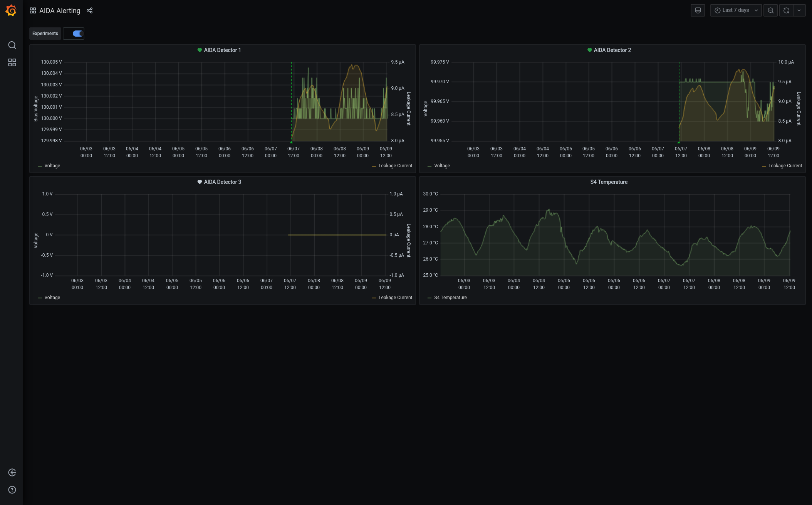Click the sign in arrow icon
This screenshot has height=505, width=812.
tap(12, 473)
